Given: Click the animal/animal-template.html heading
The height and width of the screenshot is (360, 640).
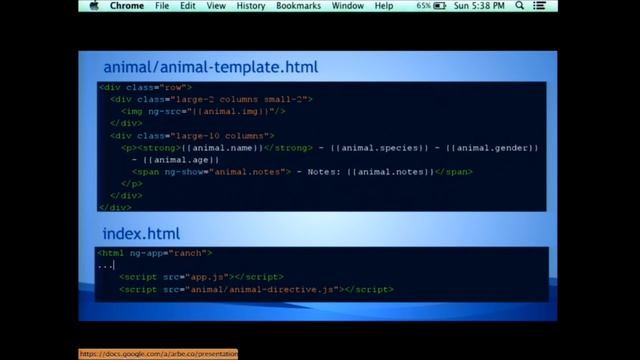Looking at the screenshot, I should (x=211, y=67).
